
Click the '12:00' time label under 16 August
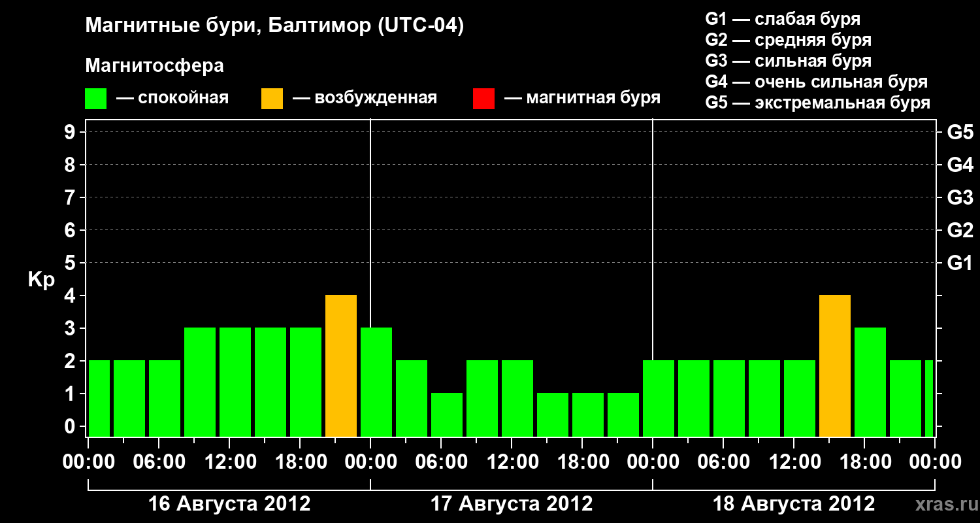pyautogui.click(x=229, y=462)
